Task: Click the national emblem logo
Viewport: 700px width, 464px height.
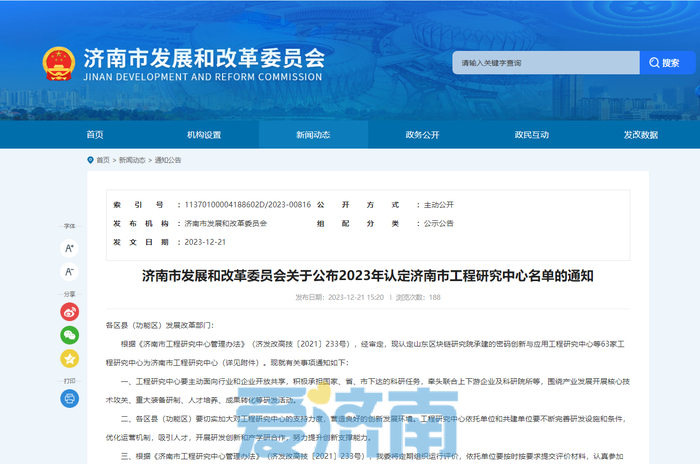Action: coord(58,63)
